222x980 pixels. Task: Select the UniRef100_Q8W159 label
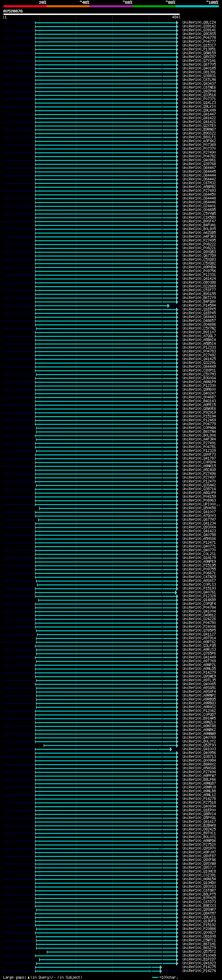(x=199, y=53)
